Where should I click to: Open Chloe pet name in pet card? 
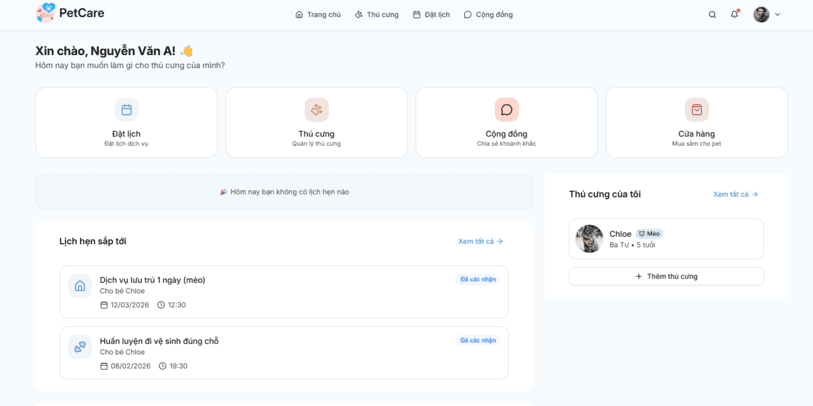pos(620,234)
